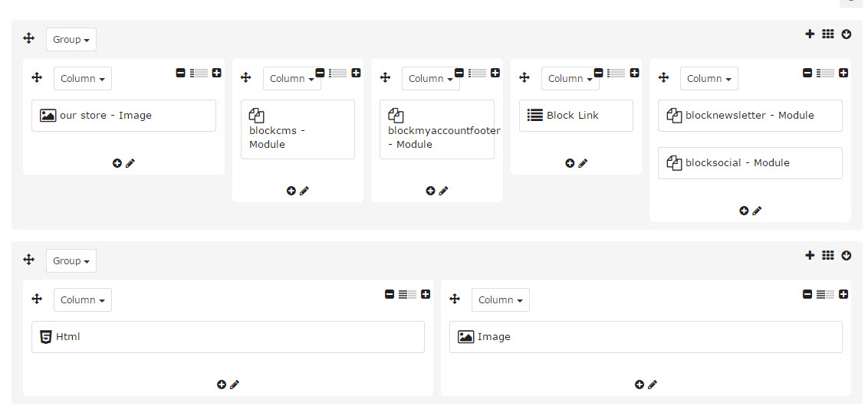Add a column using the top group's plus icon
Viewport: 868px width, 409px height.
pos(810,34)
